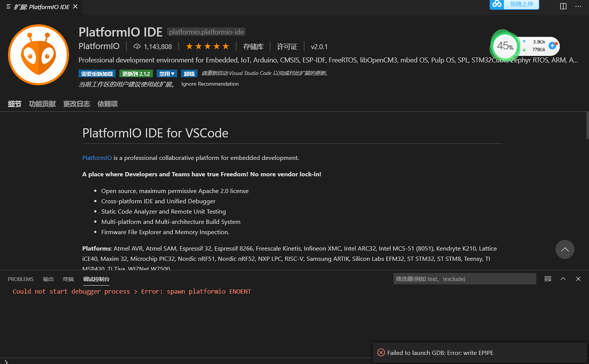This screenshot has height=364, width=589.
Task: Open the 存储库 (Repository) link
Action: [253, 46]
